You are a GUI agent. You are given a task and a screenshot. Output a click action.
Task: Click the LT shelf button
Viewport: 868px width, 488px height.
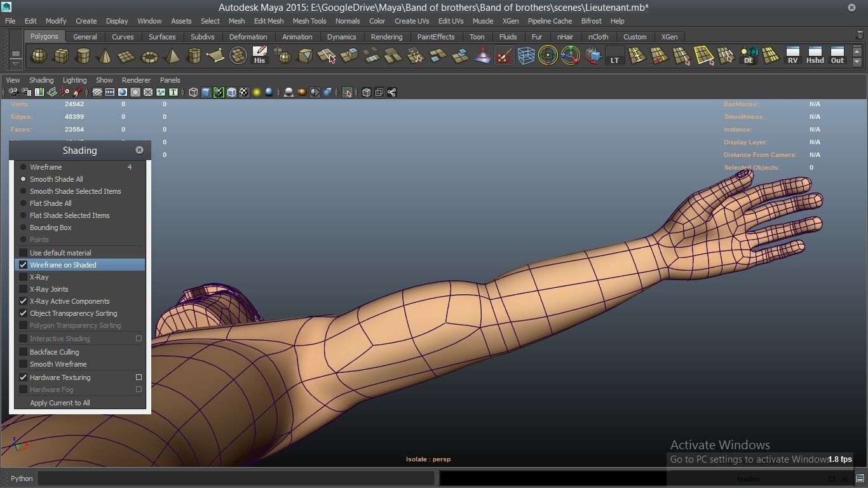pos(614,57)
